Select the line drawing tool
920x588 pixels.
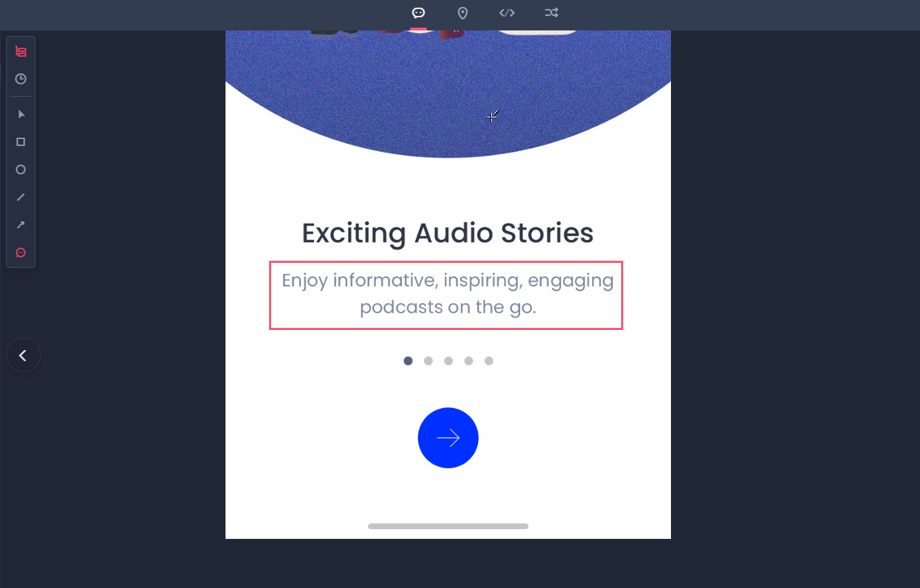point(21,197)
